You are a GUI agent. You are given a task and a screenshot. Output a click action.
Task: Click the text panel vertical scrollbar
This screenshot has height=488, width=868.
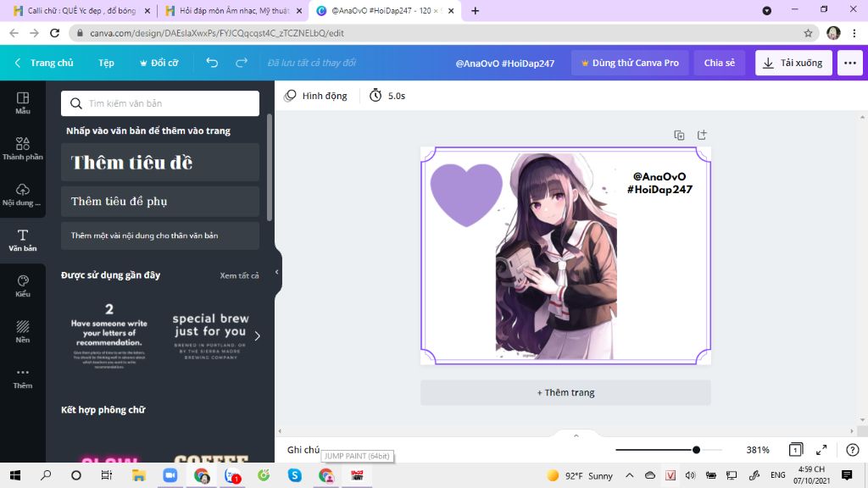click(270, 167)
